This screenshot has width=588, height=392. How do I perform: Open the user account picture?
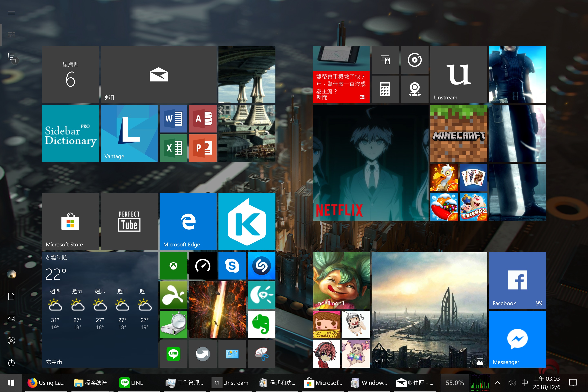(x=11, y=274)
